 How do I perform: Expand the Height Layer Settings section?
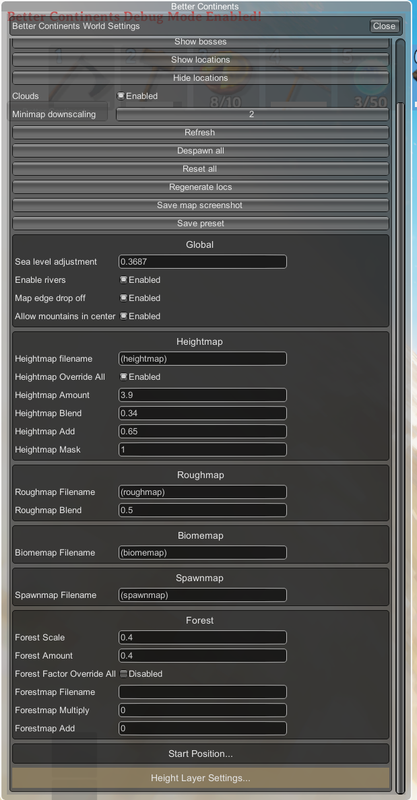click(200, 778)
